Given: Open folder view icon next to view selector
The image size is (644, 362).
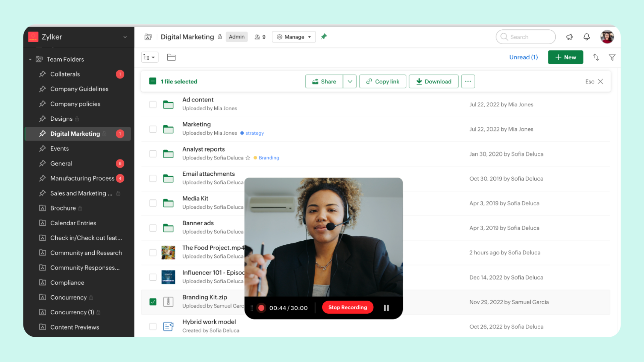Looking at the screenshot, I should [171, 57].
